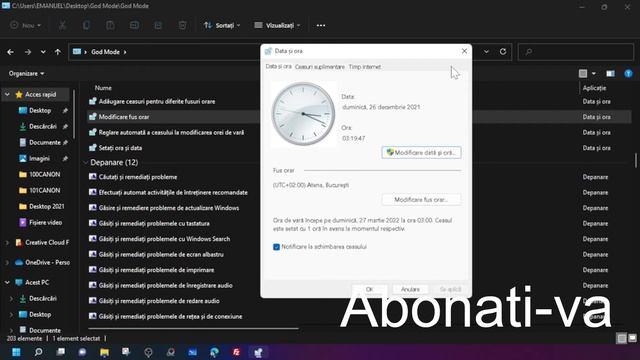
Task: Open the three-dots more options menu
Action: coord(321,25)
